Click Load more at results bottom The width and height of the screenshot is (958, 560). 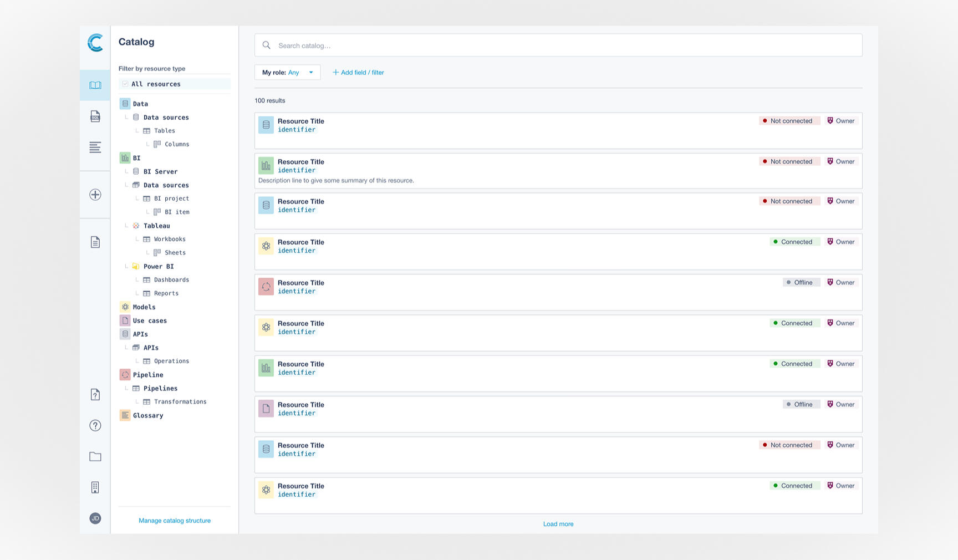point(558,523)
